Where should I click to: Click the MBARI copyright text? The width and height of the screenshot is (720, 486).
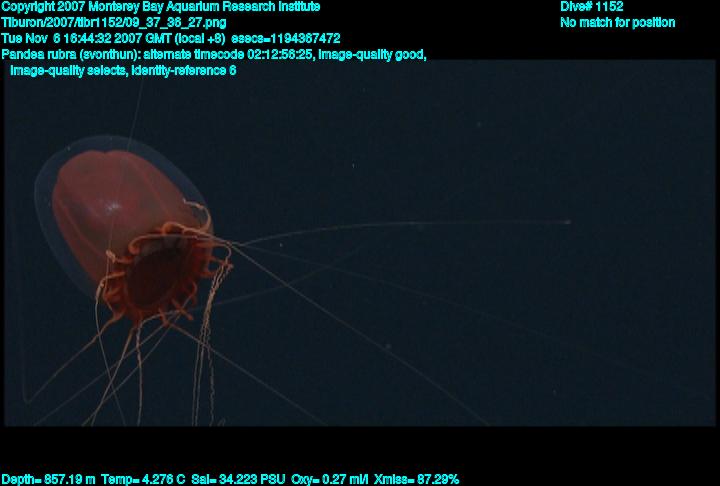(161, 7)
